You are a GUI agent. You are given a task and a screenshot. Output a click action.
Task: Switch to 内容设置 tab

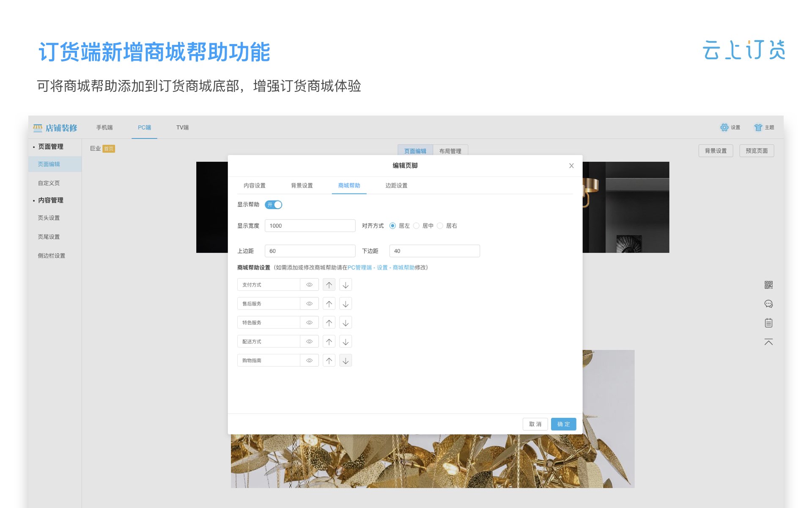(x=255, y=185)
